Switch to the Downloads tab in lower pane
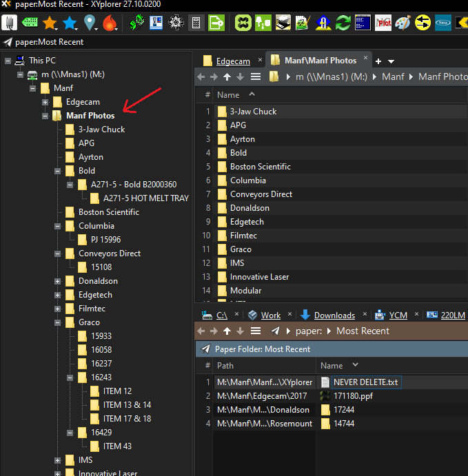The width and height of the screenshot is (468, 476). [334, 315]
